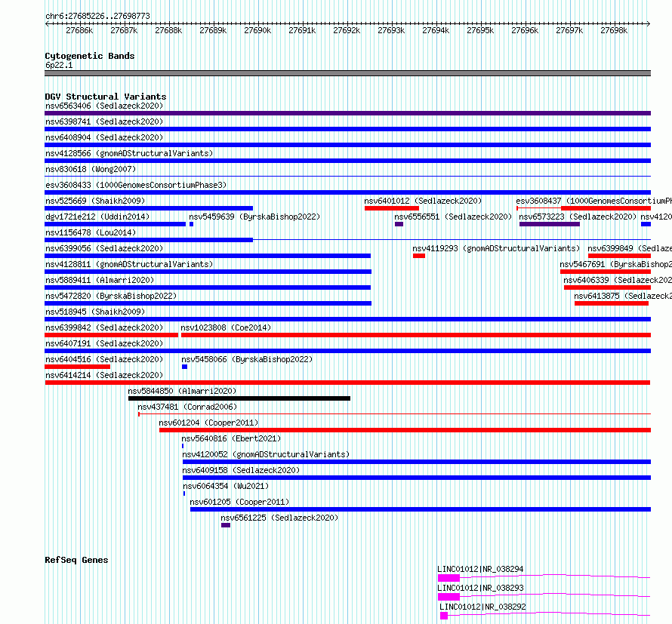Click the 6p22.1 band label

click(x=59, y=65)
